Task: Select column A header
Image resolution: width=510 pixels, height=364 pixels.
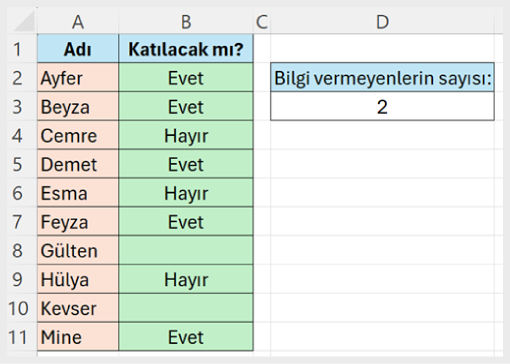Action: tap(78, 22)
